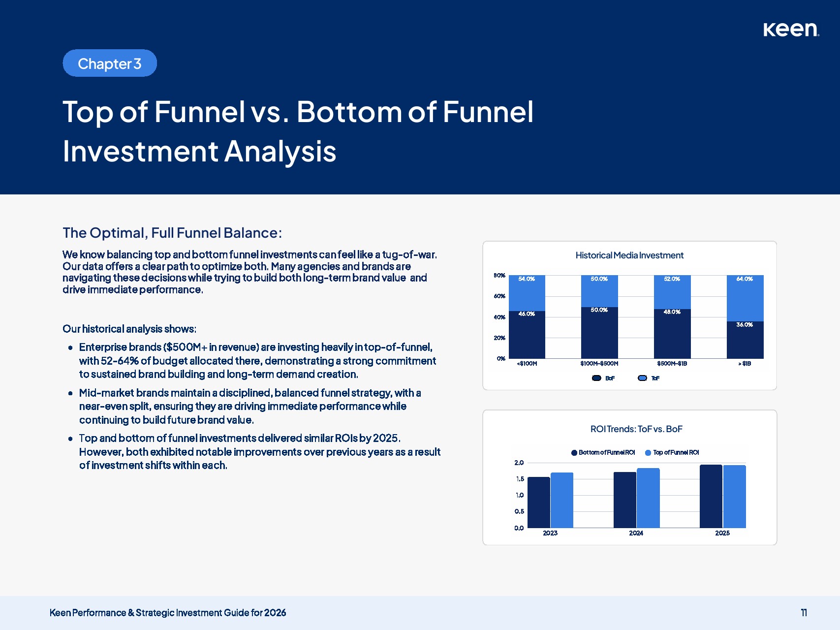Click the 2023 Bottom of Funnel ROI bar
The height and width of the screenshot is (630, 840).
tap(538, 502)
